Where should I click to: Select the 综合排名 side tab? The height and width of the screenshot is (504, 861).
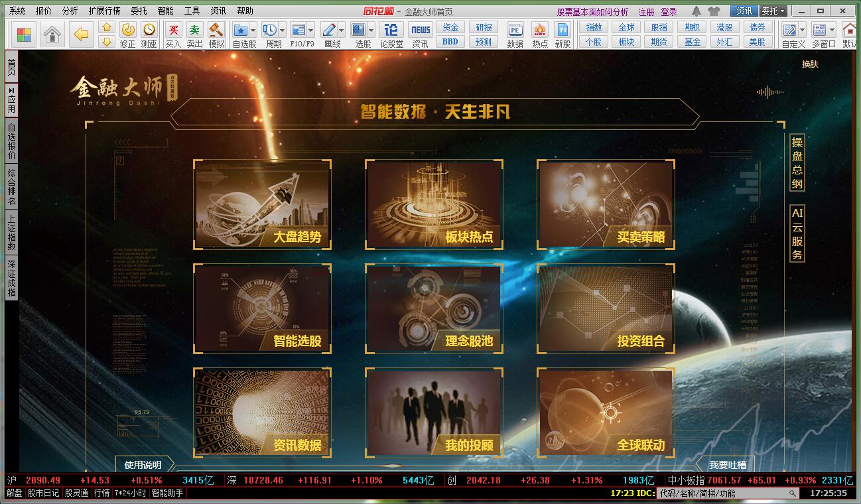coord(12,187)
